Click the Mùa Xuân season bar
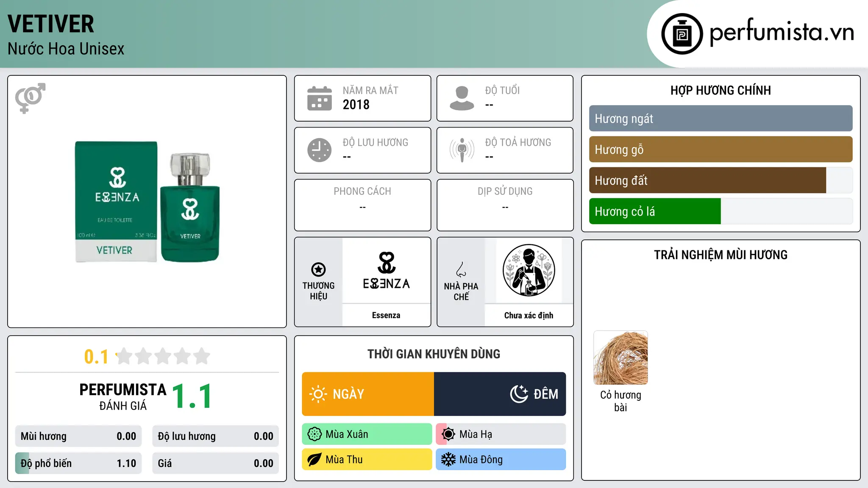The width and height of the screenshot is (868, 488). pyautogui.click(x=367, y=434)
